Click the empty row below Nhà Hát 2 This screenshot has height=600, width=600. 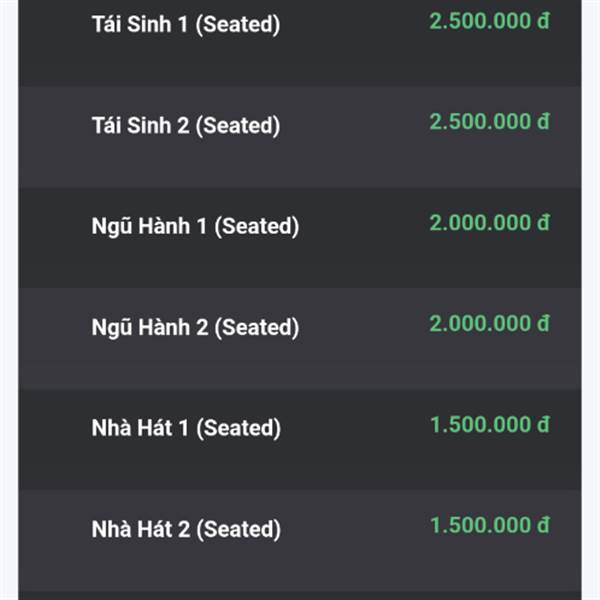coord(300,596)
